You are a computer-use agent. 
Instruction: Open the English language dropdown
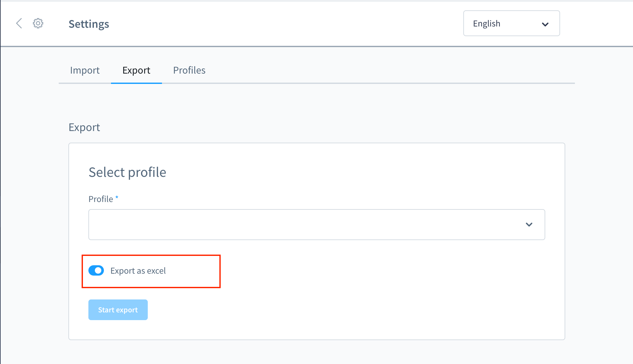click(x=511, y=23)
